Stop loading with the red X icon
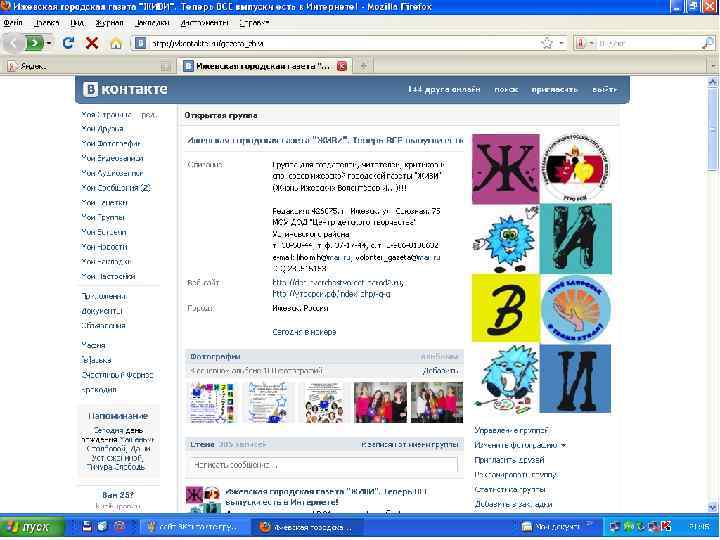 coord(92,43)
